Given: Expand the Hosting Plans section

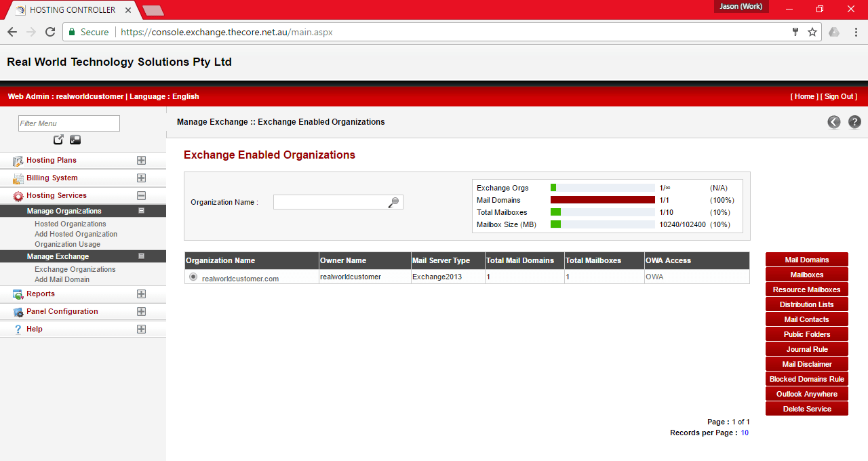Looking at the screenshot, I should [x=141, y=161].
